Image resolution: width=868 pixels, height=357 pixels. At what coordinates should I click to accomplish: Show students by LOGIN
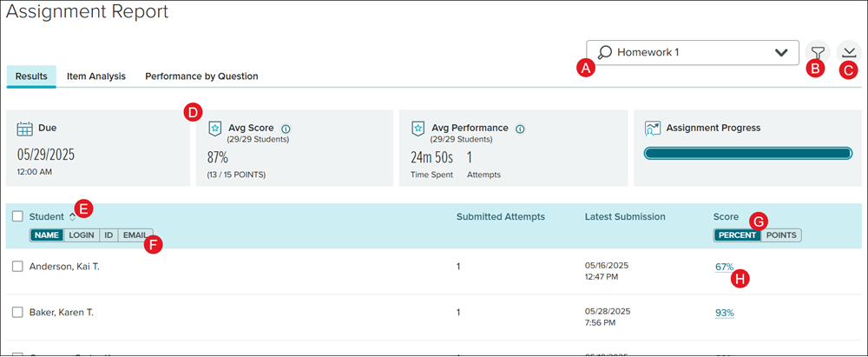coord(81,235)
